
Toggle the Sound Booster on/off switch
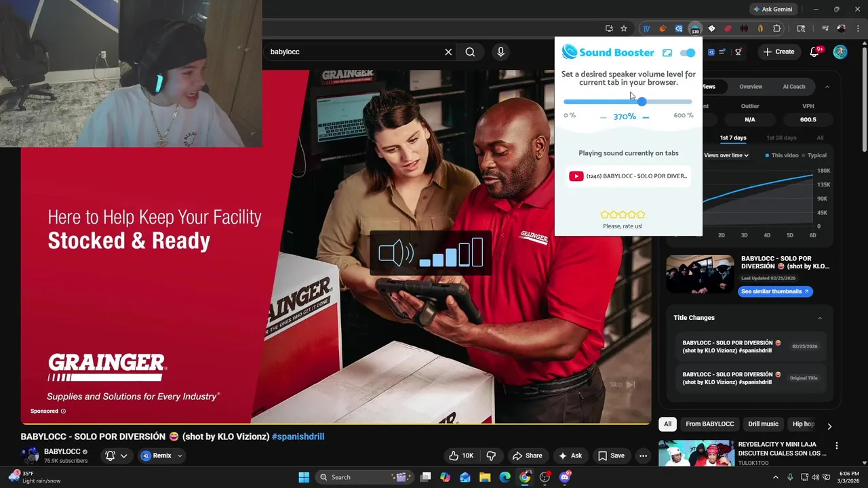click(688, 53)
